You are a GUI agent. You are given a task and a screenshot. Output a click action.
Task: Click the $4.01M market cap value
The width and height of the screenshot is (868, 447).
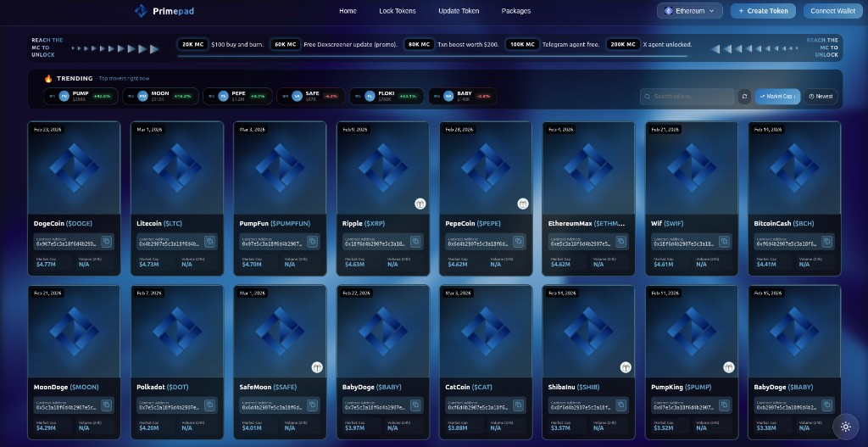pyautogui.click(x=251, y=428)
